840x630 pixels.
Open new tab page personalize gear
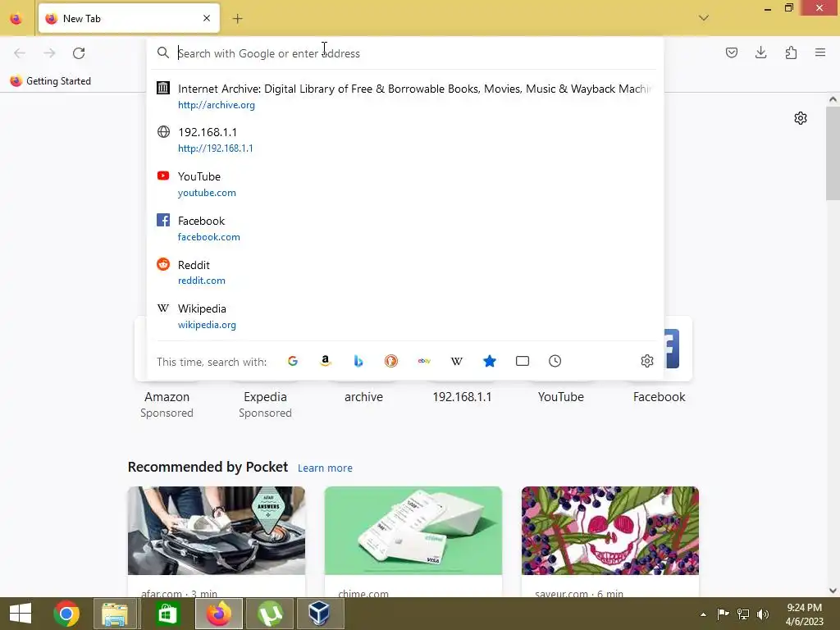point(801,118)
